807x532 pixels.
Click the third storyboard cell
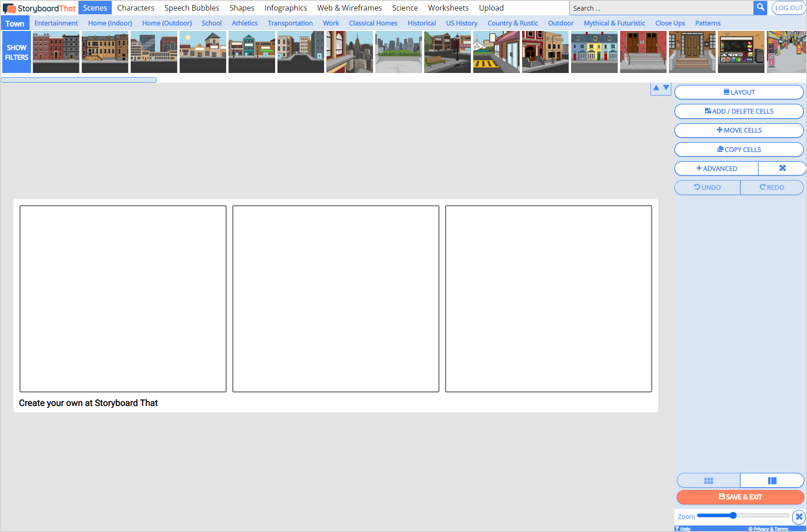548,299
